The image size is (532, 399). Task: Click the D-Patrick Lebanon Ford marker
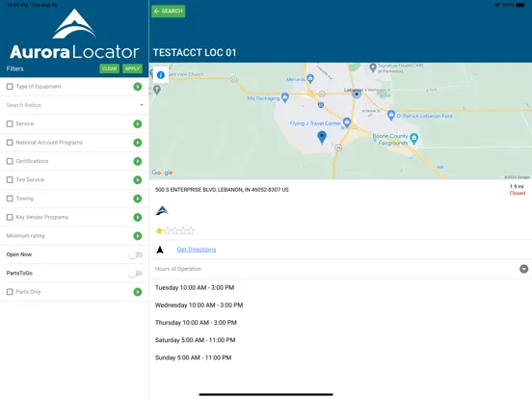391,116
